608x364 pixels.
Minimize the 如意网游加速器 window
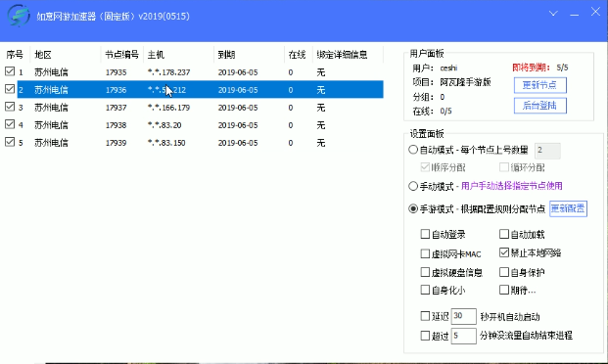(575, 14)
